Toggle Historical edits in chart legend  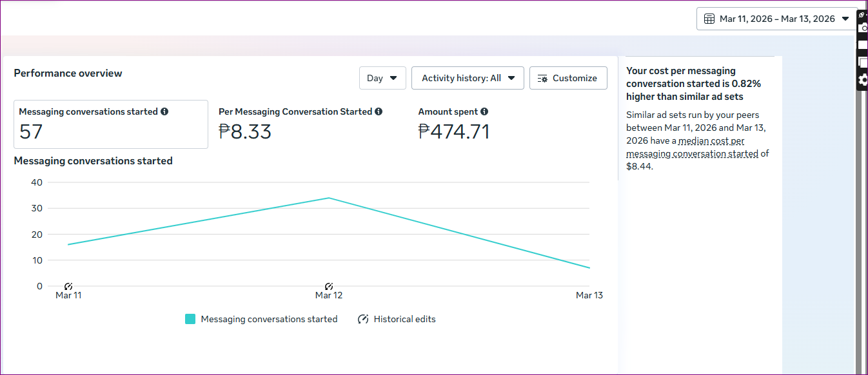click(397, 319)
